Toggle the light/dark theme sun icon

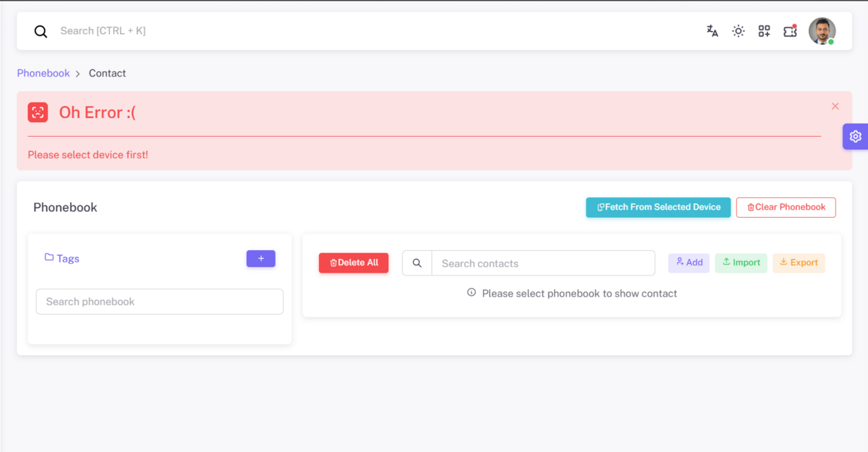738,31
